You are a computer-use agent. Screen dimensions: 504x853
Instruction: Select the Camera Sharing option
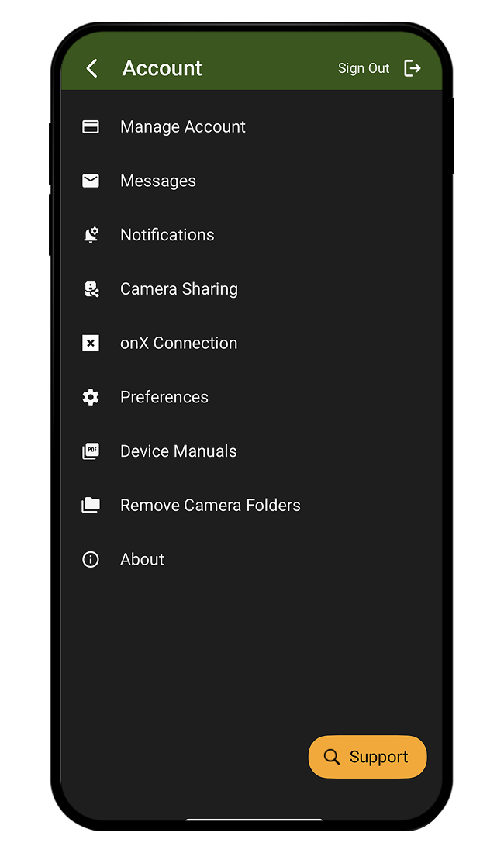178,289
